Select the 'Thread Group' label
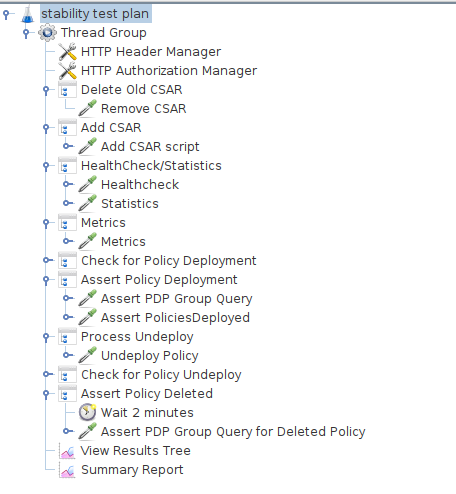456x494 pixels. tap(104, 33)
